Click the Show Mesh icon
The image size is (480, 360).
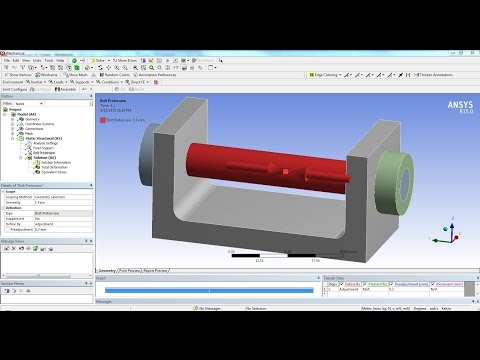[x=66, y=75]
